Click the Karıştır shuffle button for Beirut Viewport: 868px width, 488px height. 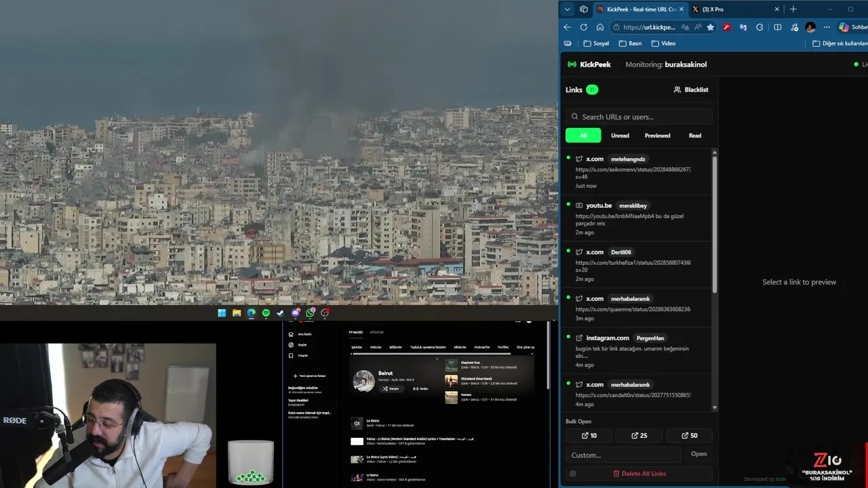(391, 389)
